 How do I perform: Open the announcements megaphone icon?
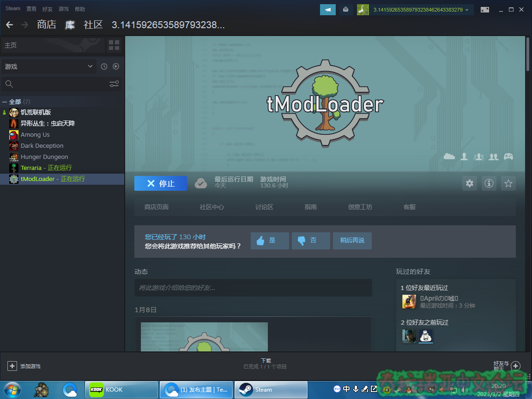pyautogui.click(x=328, y=10)
